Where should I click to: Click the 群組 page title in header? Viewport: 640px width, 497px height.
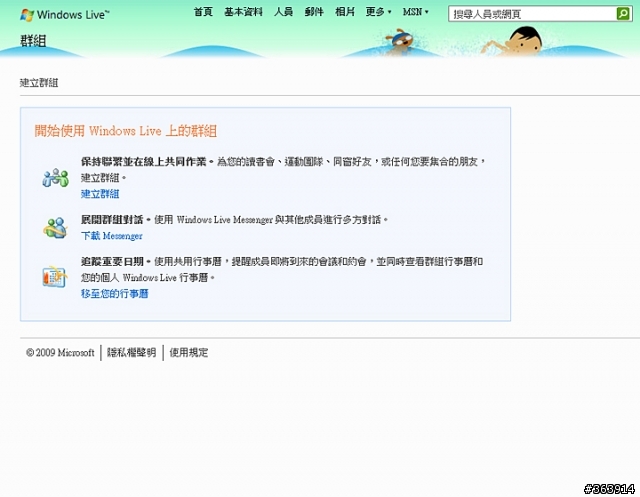33,41
